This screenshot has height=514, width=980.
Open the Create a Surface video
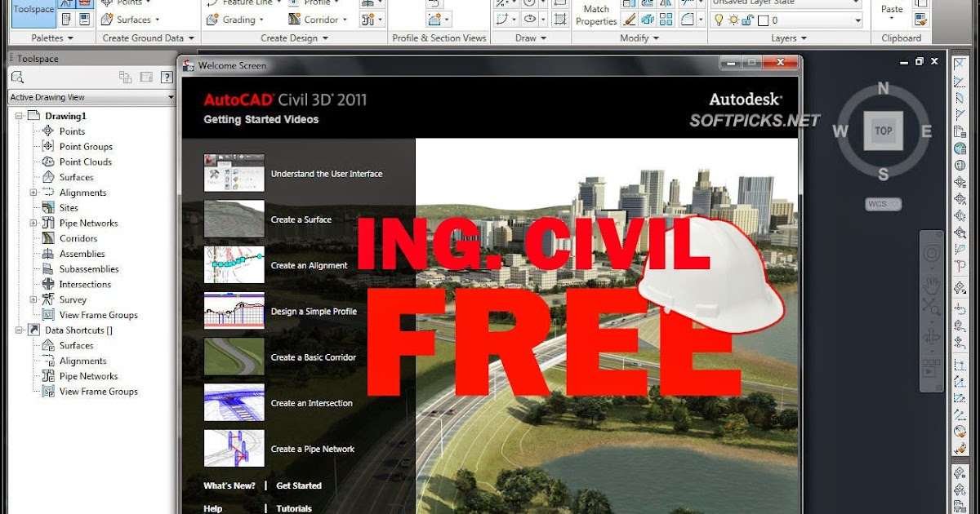pyautogui.click(x=301, y=219)
